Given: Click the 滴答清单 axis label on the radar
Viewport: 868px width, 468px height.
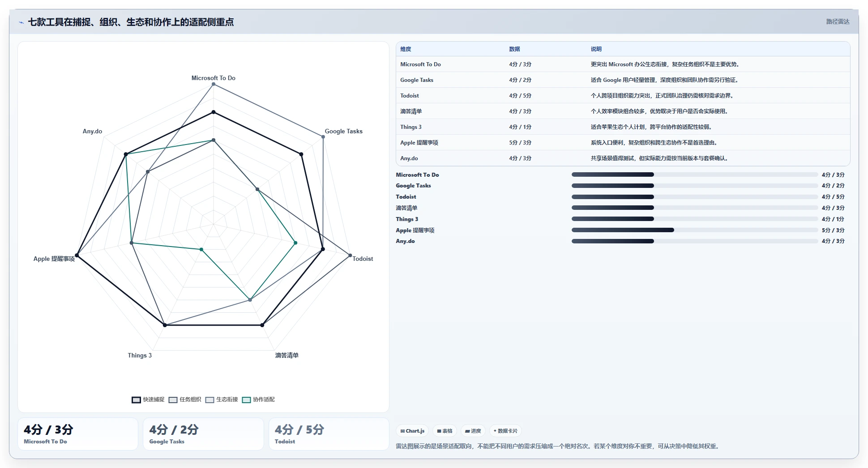Looking at the screenshot, I should (287, 355).
